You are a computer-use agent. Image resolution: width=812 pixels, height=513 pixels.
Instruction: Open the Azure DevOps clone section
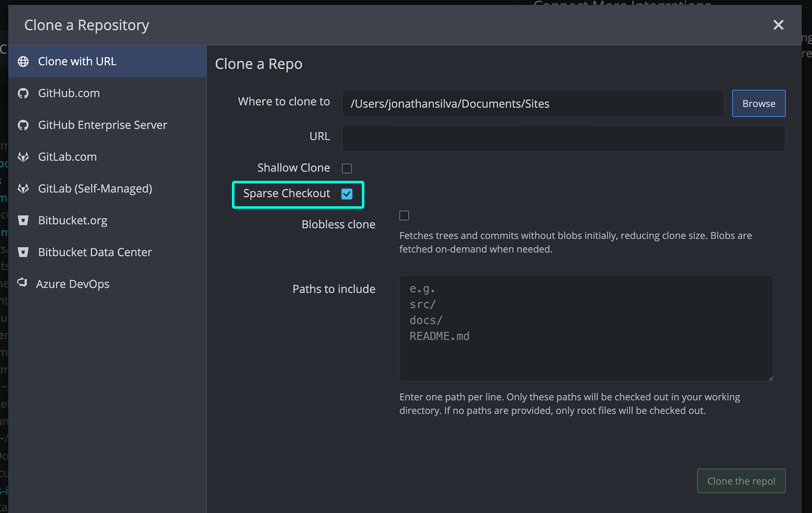pyautogui.click(x=73, y=283)
